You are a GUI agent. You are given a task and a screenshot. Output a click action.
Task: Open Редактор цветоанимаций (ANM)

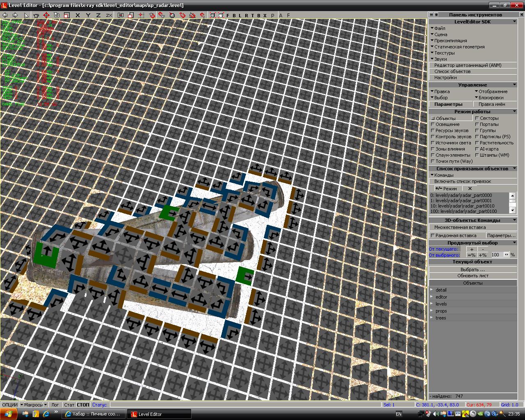click(473, 65)
